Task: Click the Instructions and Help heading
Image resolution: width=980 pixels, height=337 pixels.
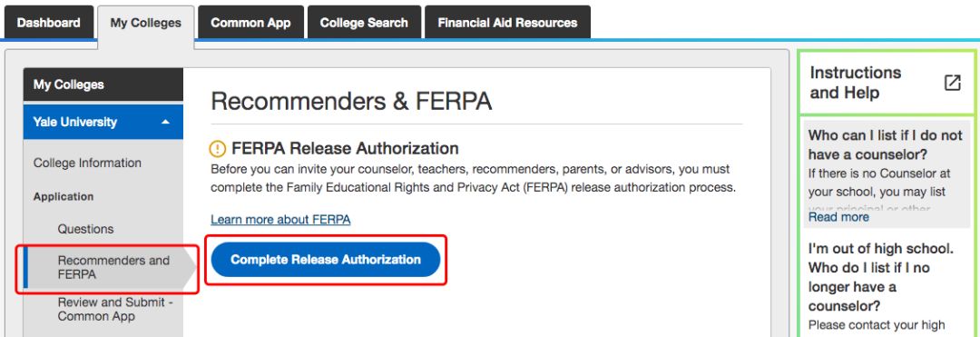Action: [856, 83]
